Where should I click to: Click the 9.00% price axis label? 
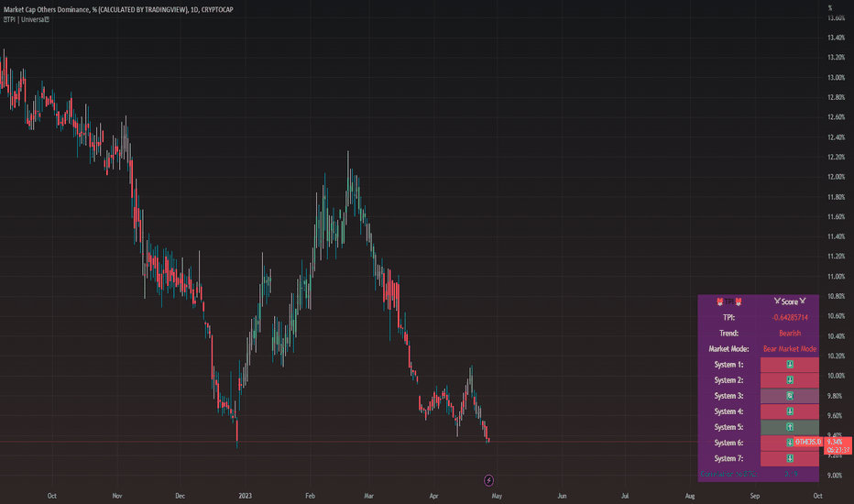click(836, 476)
